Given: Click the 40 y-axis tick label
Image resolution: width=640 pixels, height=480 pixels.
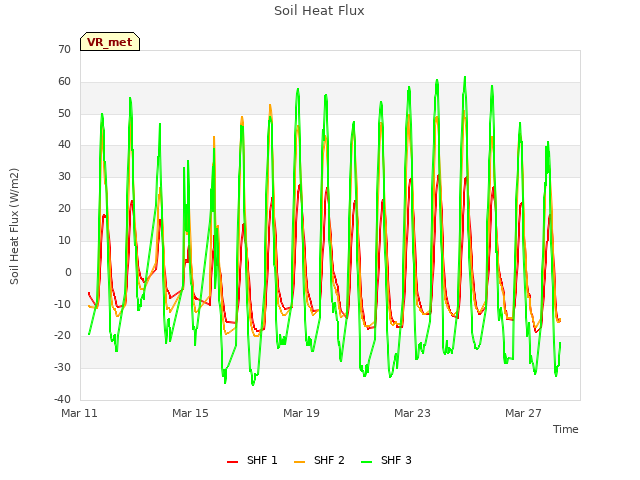Looking at the screenshot, I should click(x=64, y=145).
